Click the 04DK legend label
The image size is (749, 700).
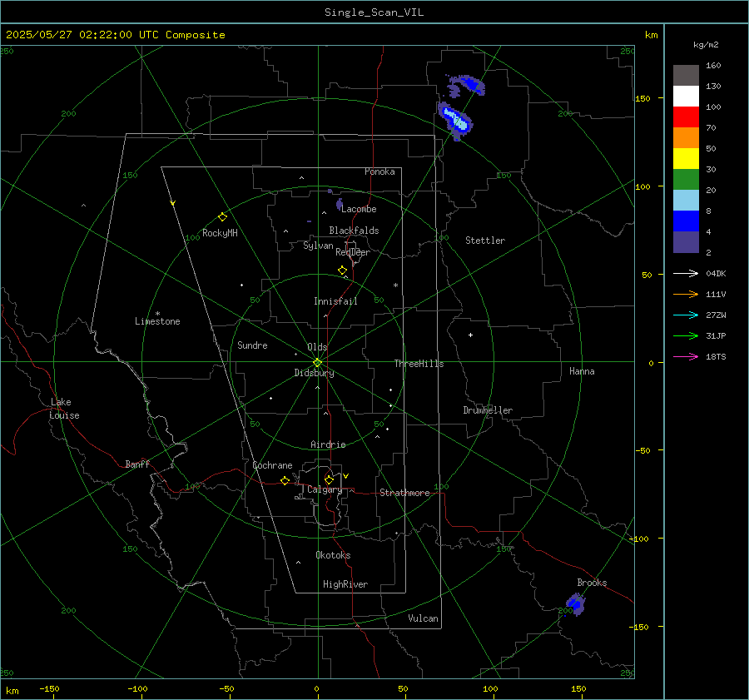click(716, 273)
